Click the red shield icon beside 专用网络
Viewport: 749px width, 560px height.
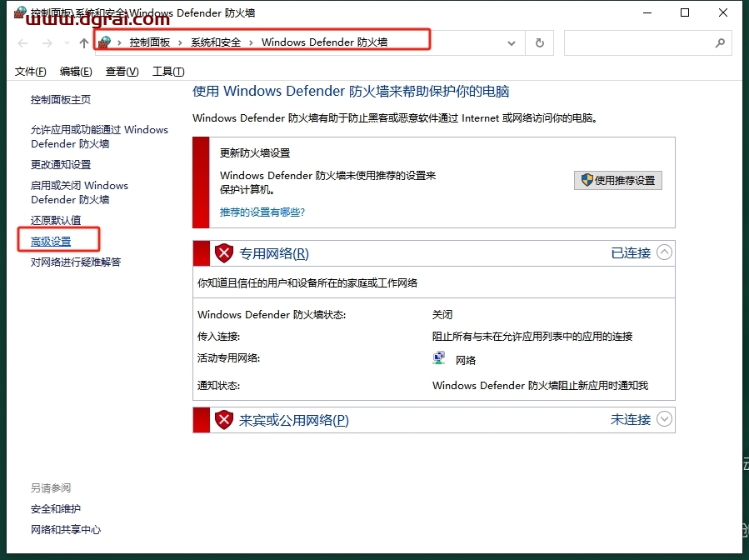(x=223, y=253)
